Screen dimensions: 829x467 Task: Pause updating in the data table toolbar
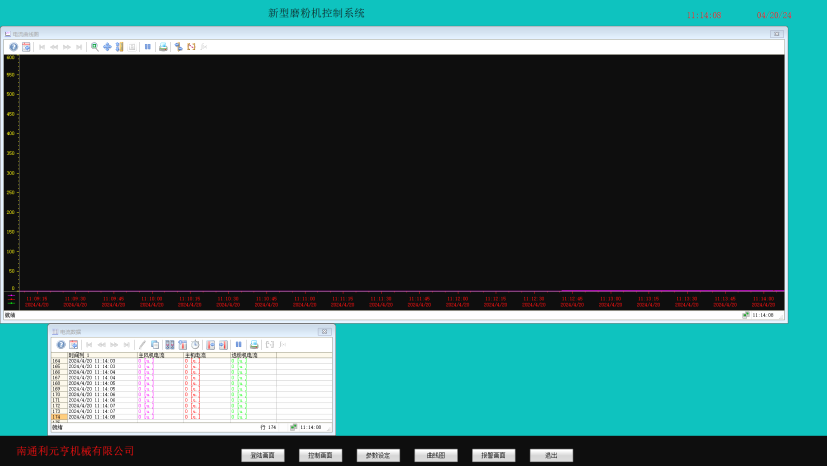(x=239, y=345)
